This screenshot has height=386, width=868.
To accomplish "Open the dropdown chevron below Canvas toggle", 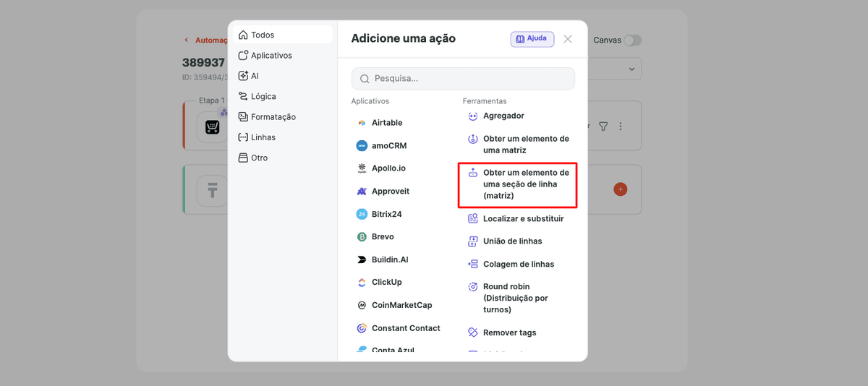I will coord(631,69).
